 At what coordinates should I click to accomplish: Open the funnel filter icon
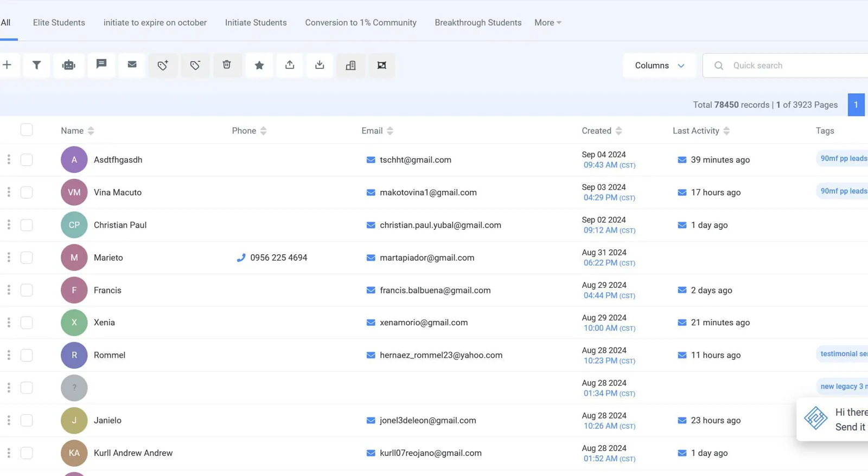(37, 65)
